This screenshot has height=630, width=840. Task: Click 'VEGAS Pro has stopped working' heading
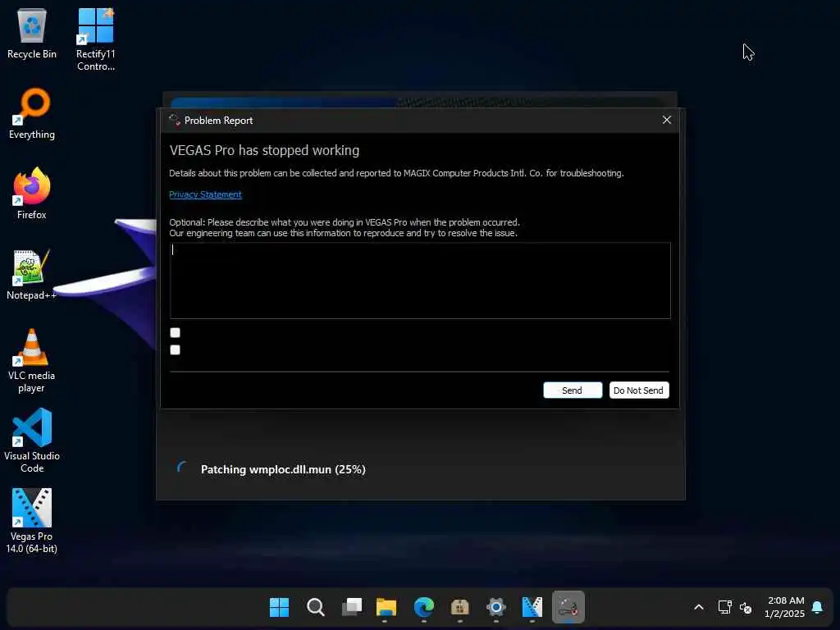[264, 150]
